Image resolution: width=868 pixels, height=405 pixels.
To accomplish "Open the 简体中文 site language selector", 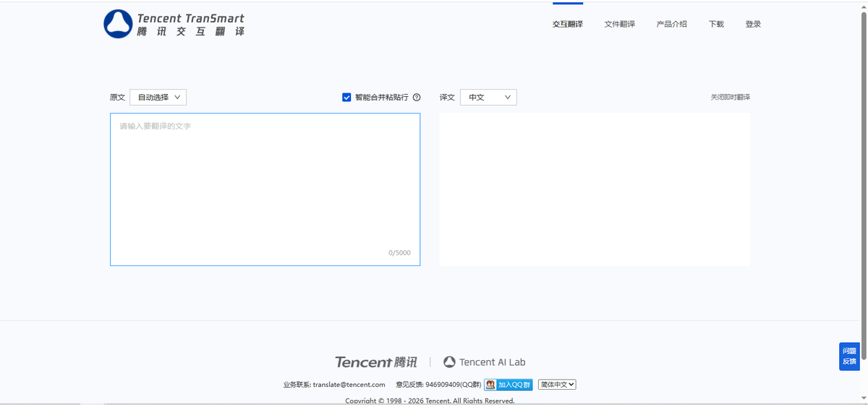I will (x=556, y=385).
